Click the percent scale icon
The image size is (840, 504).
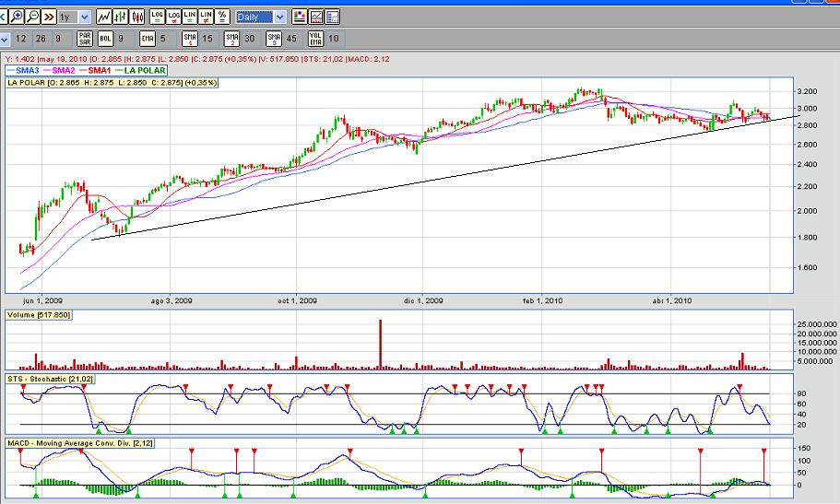tap(222, 17)
